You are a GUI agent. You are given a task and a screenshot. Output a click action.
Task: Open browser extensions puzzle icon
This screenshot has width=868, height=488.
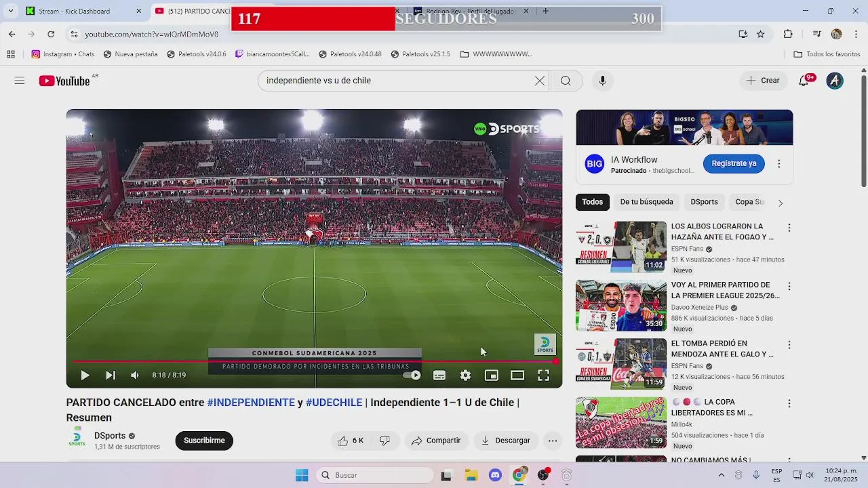click(x=787, y=34)
